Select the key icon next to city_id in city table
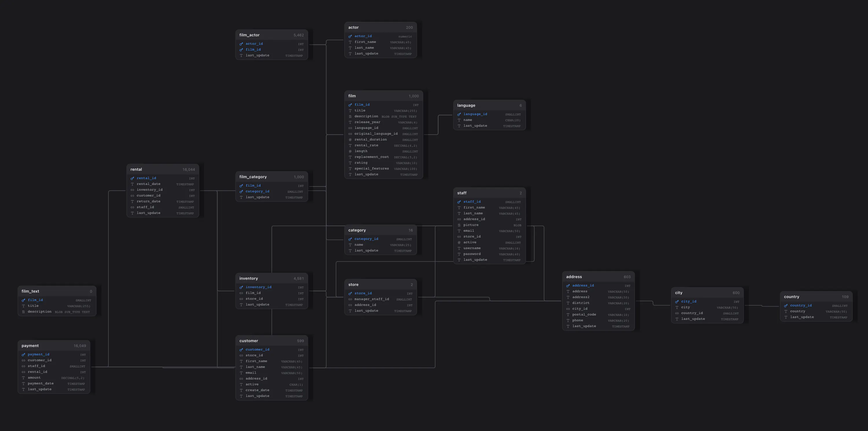 pyautogui.click(x=677, y=302)
